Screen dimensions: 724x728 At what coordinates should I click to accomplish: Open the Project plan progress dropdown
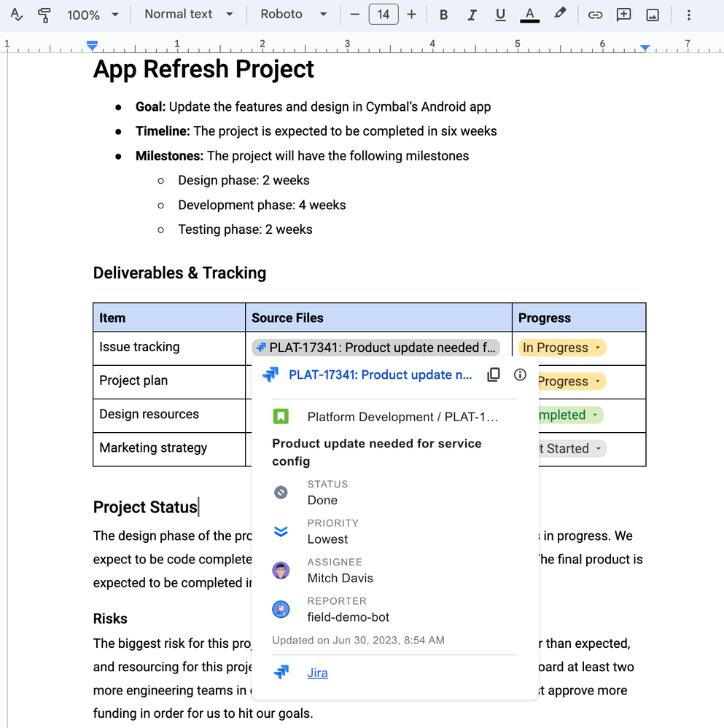point(571,381)
